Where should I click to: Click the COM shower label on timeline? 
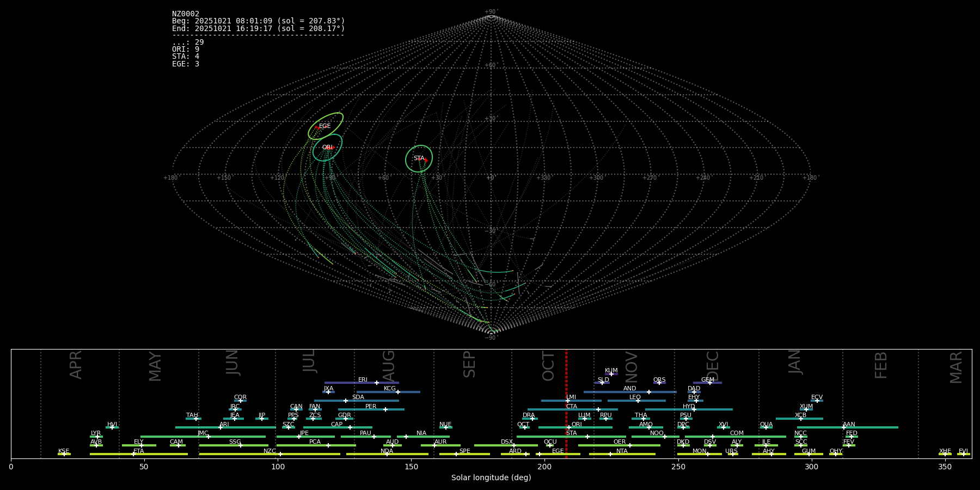click(x=737, y=433)
